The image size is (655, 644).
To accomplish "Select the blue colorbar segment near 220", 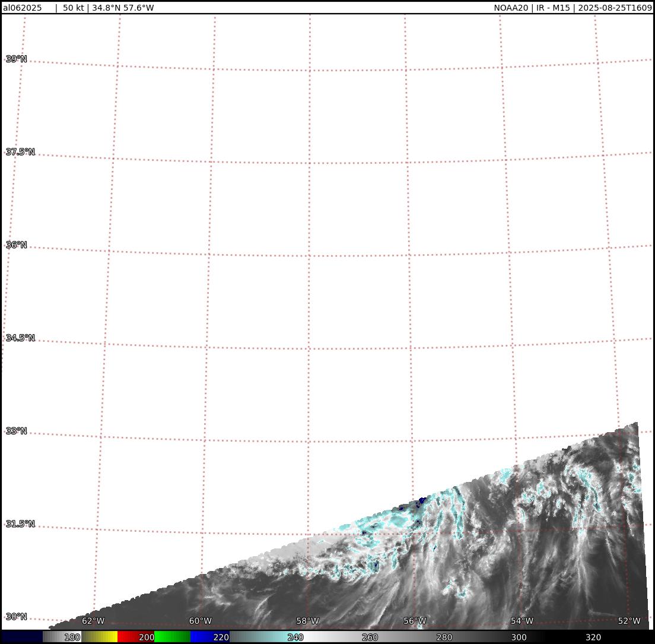I will tap(205, 637).
